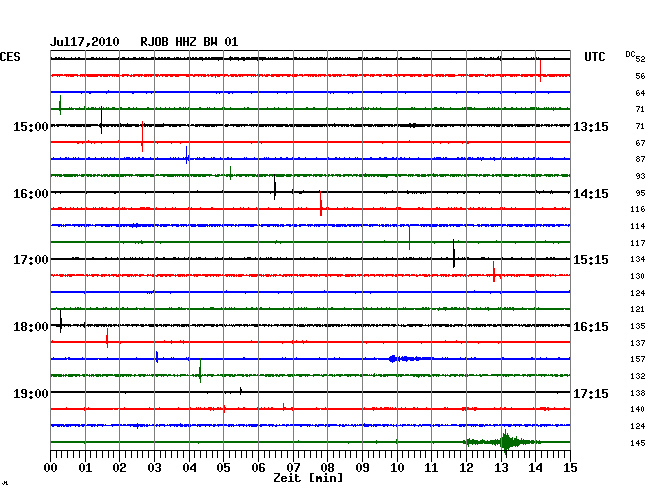Viewport: 650px width, 494px height.
Task: Click the DC value 87
Action: click(640, 159)
